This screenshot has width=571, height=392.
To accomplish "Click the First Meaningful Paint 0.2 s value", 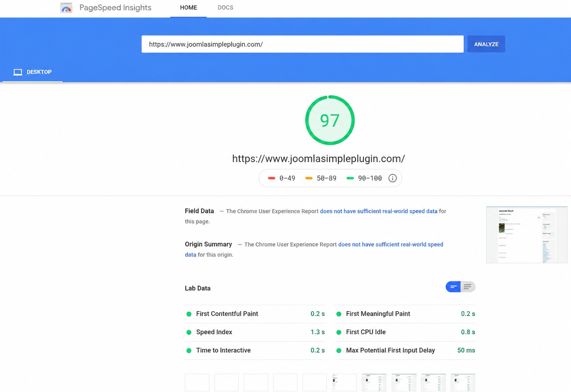I will (468, 314).
